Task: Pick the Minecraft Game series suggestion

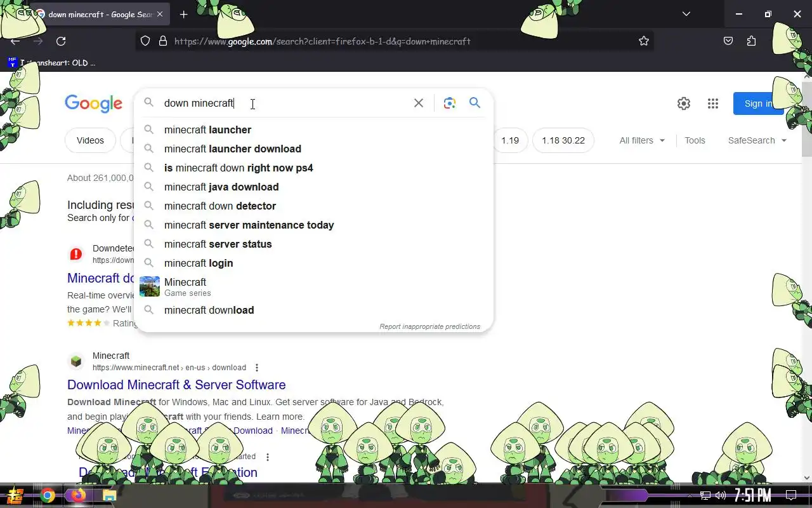Action: (314, 286)
